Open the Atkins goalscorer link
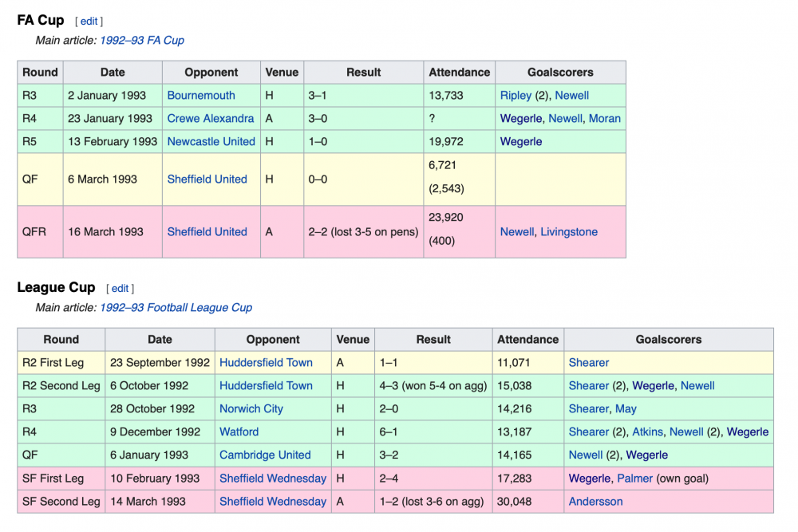Screen dimensions: 798x532 pos(647,432)
